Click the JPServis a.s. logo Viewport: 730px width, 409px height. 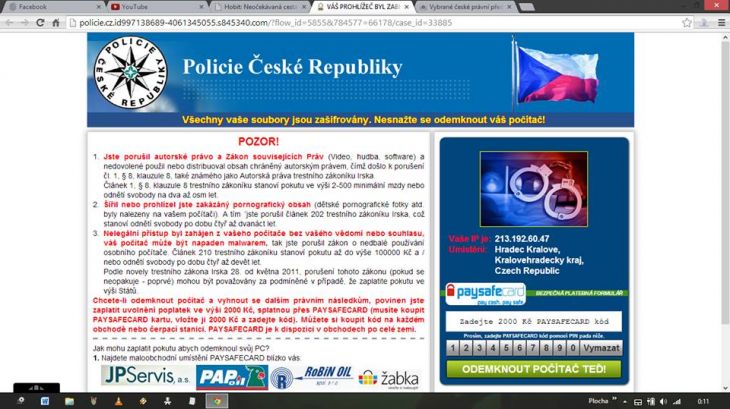(146, 376)
